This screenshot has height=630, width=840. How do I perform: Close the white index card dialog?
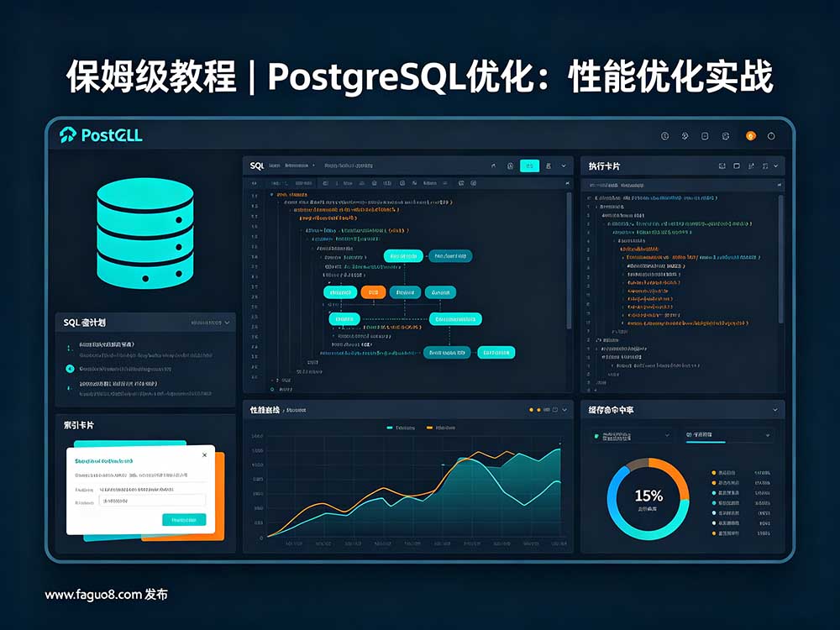[x=204, y=454]
